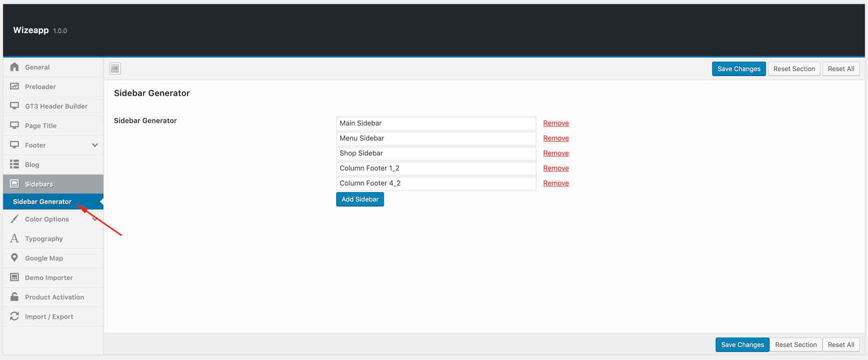The height and width of the screenshot is (360, 868).
Task: Click the Product Activation lock icon
Action: [14, 297]
